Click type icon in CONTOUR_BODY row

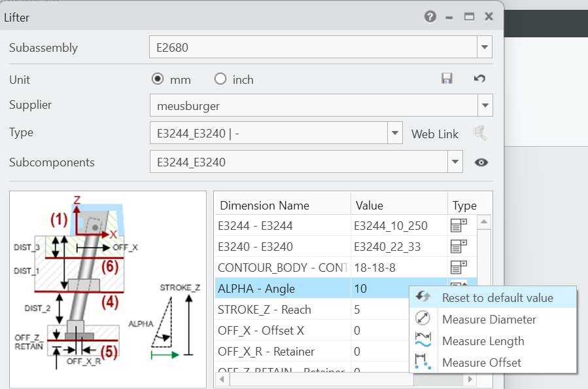[x=458, y=267]
